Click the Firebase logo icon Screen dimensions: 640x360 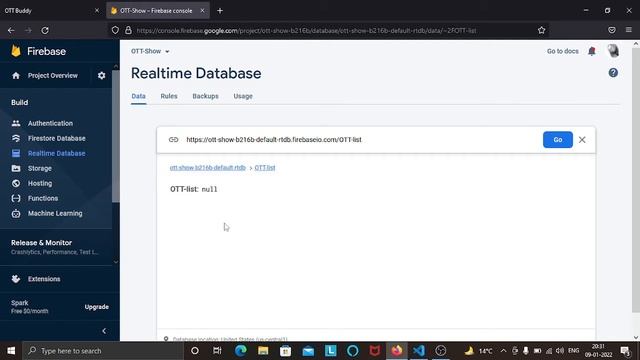[16, 51]
